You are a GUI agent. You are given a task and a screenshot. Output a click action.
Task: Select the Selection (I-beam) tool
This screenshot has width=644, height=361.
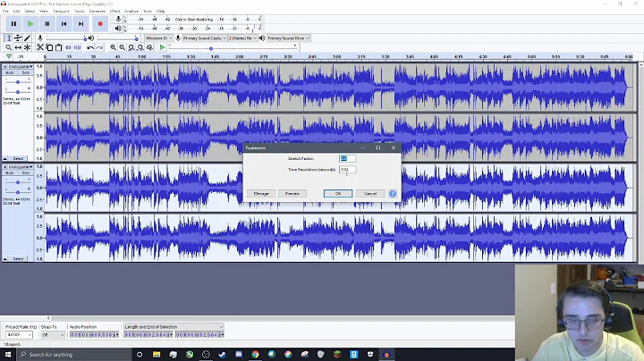9,38
